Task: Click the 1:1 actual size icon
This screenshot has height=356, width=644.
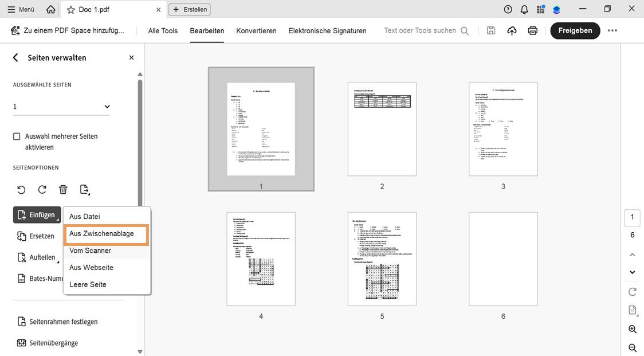Action: pyautogui.click(x=632, y=310)
